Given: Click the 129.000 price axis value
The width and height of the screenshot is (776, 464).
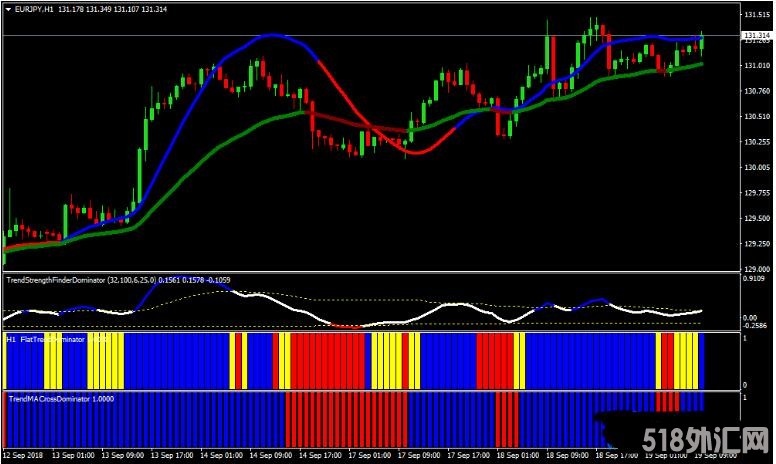Looking at the screenshot, I should (757, 269).
